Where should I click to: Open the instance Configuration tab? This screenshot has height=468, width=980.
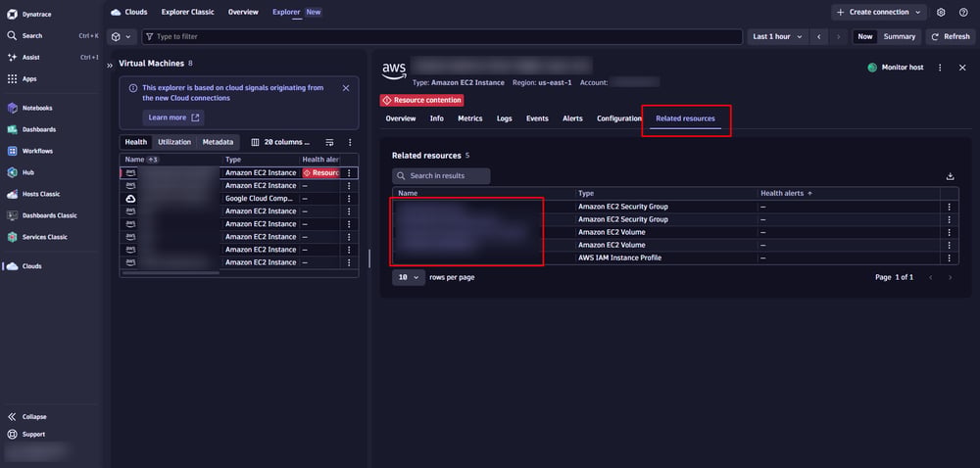click(618, 118)
